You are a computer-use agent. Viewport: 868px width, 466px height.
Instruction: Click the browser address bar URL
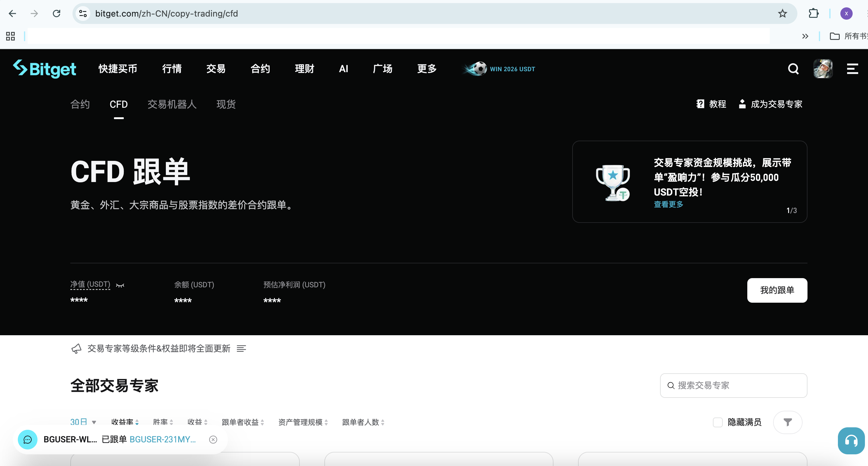point(166,14)
